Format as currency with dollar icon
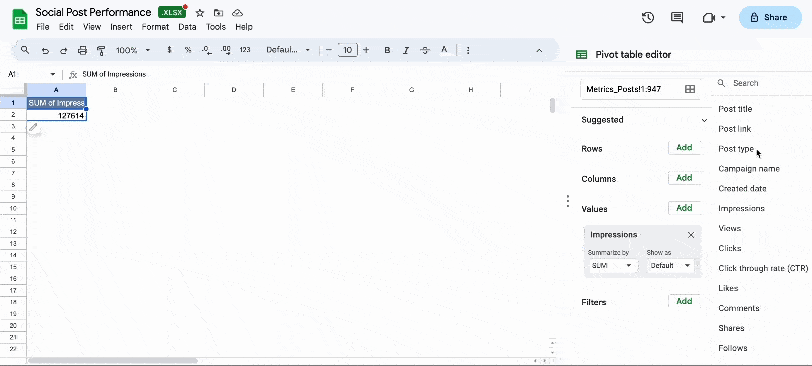The width and height of the screenshot is (812, 366). click(169, 50)
